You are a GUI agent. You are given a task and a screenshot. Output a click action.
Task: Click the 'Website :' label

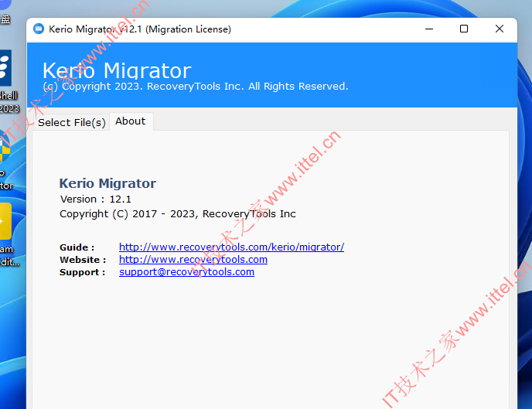83,260
